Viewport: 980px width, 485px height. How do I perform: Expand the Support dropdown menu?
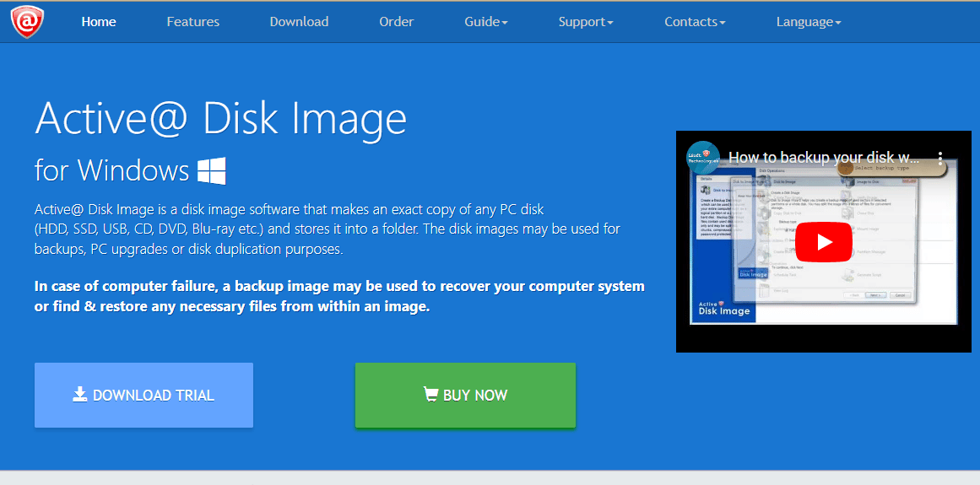(587, 22)
